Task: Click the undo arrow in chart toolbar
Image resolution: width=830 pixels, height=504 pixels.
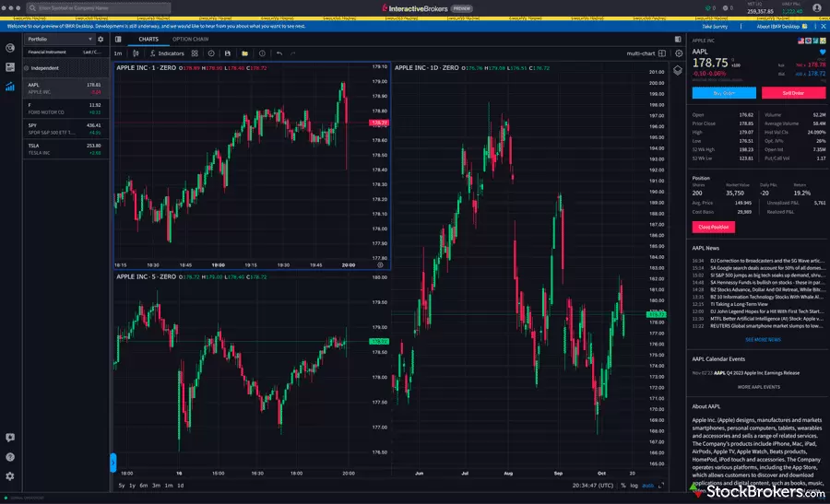Action: pyautogui.click(x=279, y=53)
